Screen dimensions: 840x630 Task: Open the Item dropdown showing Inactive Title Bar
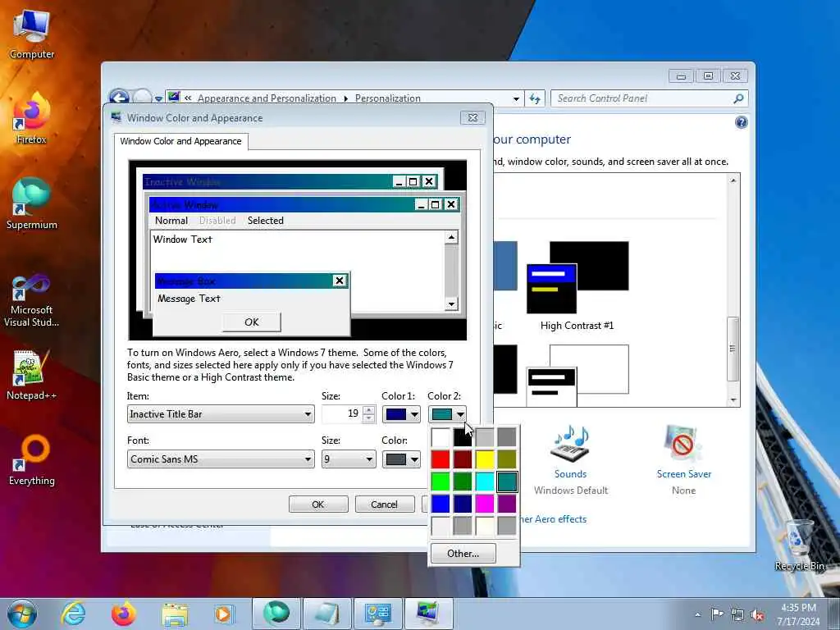pos(221,414)
